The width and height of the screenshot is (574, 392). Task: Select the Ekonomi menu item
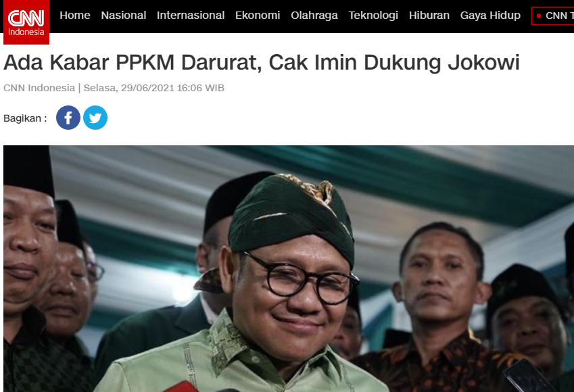[258, 16]
